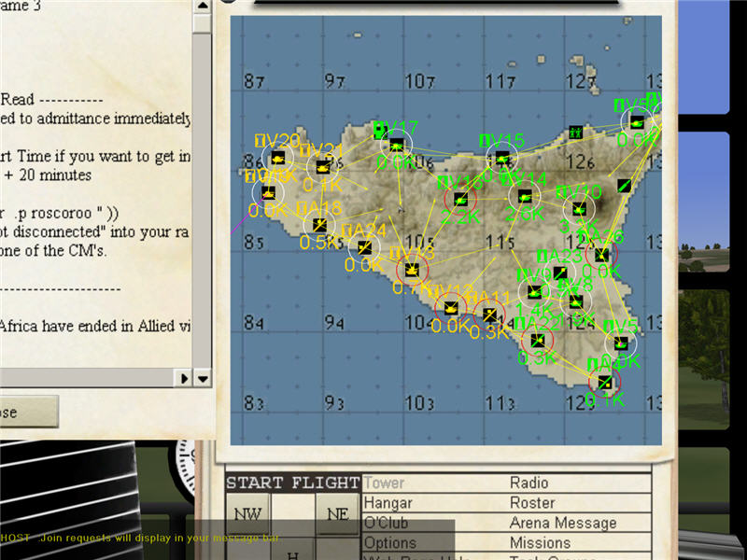
Task: Select vehicle base V21 icon
Action: [x=322, y=167]
